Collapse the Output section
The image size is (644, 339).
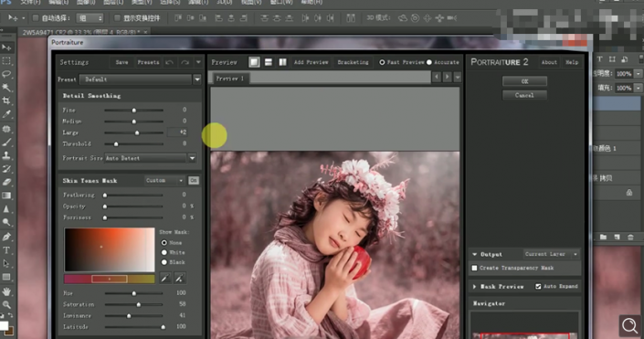(475, 254)
